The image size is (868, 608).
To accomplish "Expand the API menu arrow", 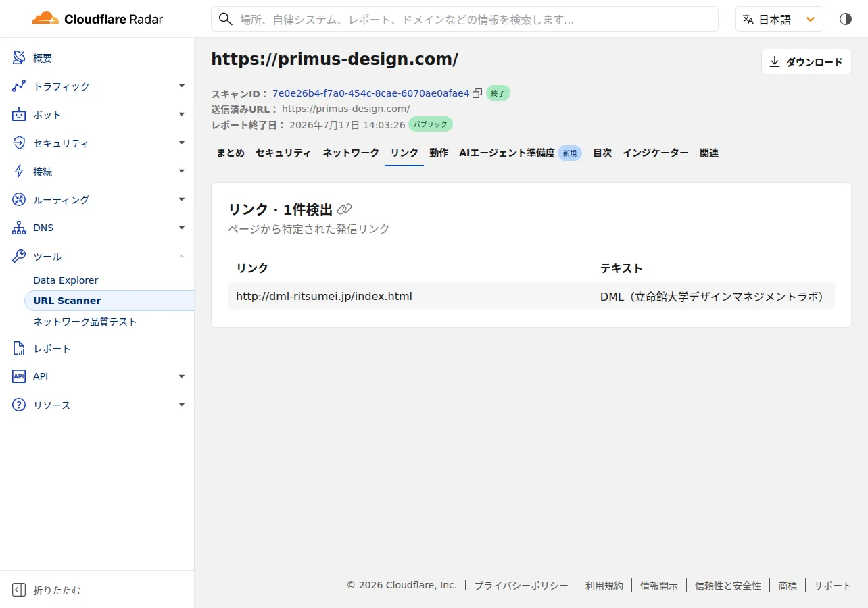I will 182,376.
